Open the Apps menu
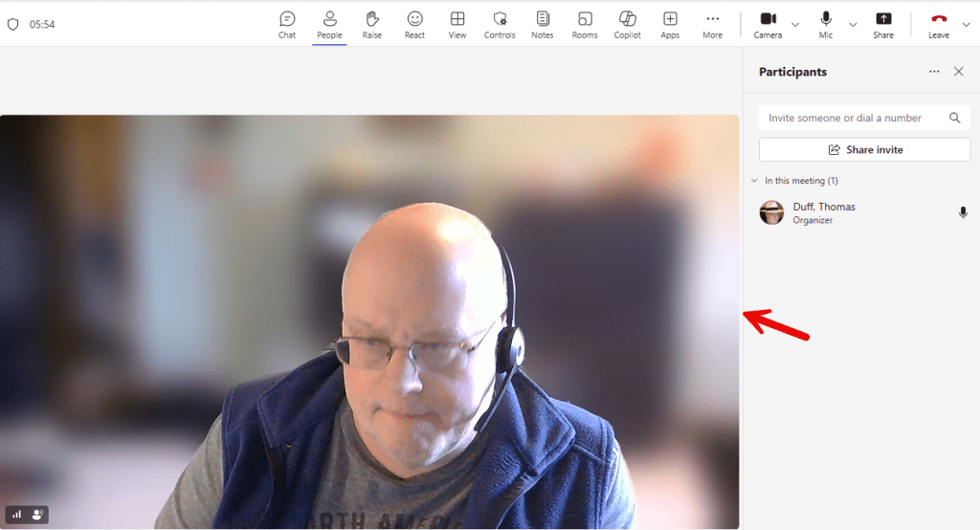 (670, 24)
